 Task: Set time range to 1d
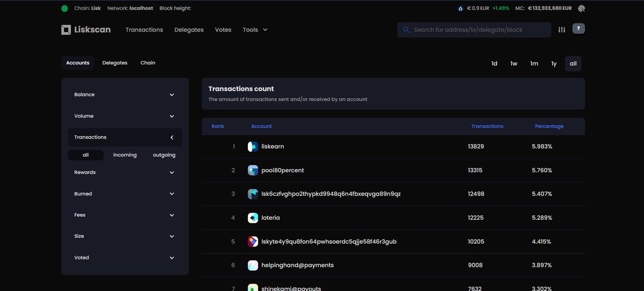pos(494,63)
